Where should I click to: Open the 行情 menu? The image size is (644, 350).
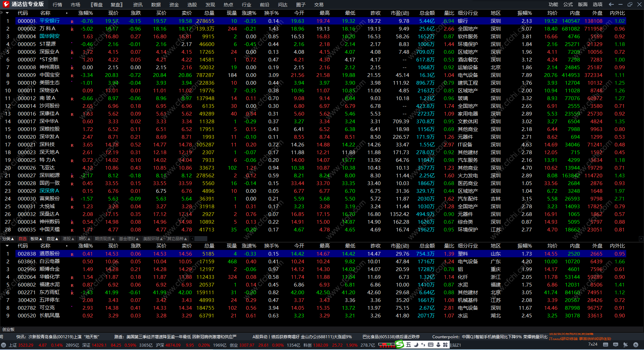[57, 5]
